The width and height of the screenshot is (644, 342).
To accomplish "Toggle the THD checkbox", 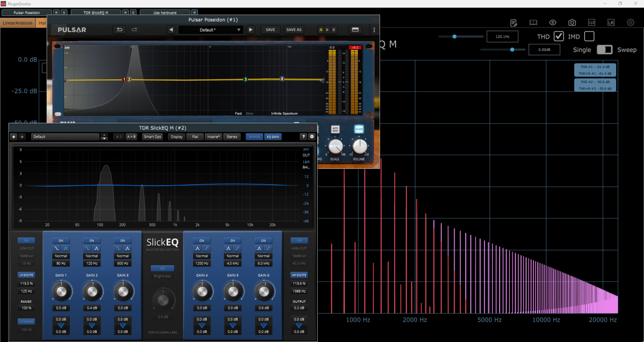I will pyautogui.click(x=559, y=36).
